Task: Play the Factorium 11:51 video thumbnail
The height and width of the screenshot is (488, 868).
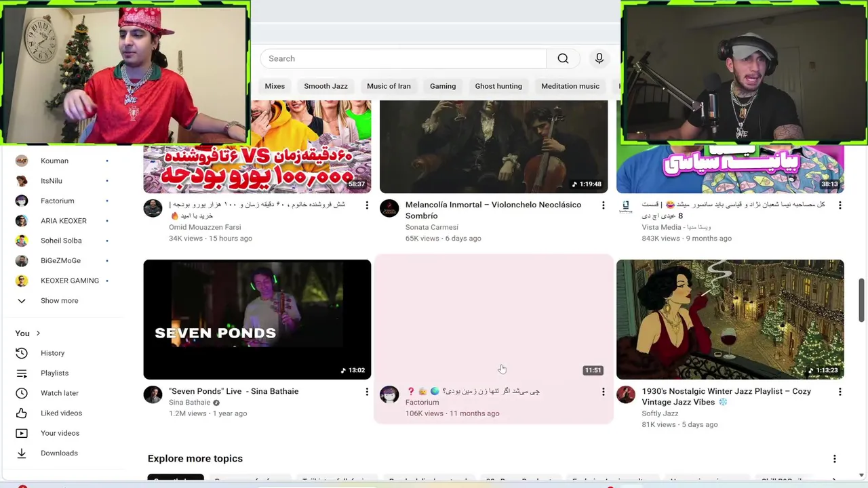Action: coord(494,319)
